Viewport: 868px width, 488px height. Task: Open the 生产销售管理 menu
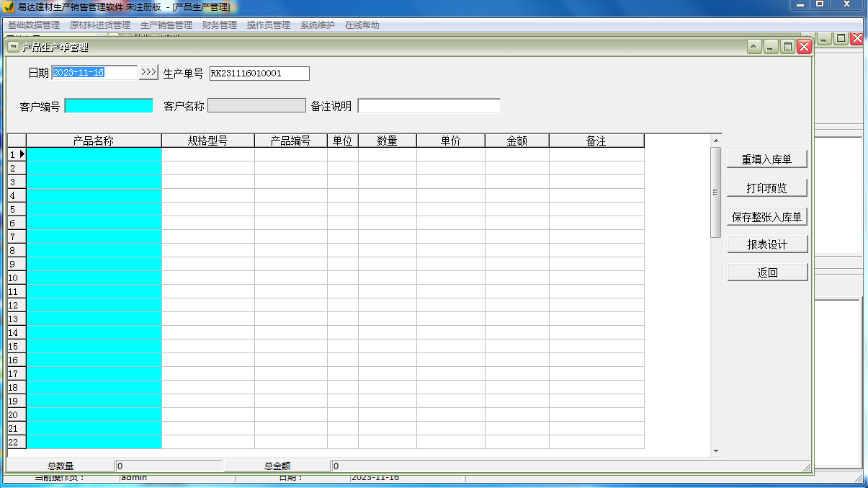click(166, 24)
